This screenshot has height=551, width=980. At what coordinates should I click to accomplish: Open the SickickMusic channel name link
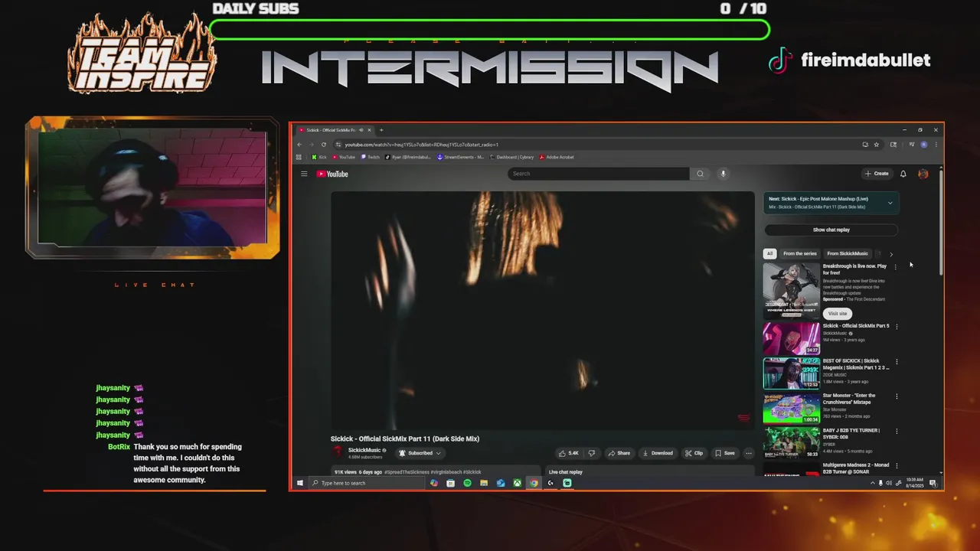point(364,450)
